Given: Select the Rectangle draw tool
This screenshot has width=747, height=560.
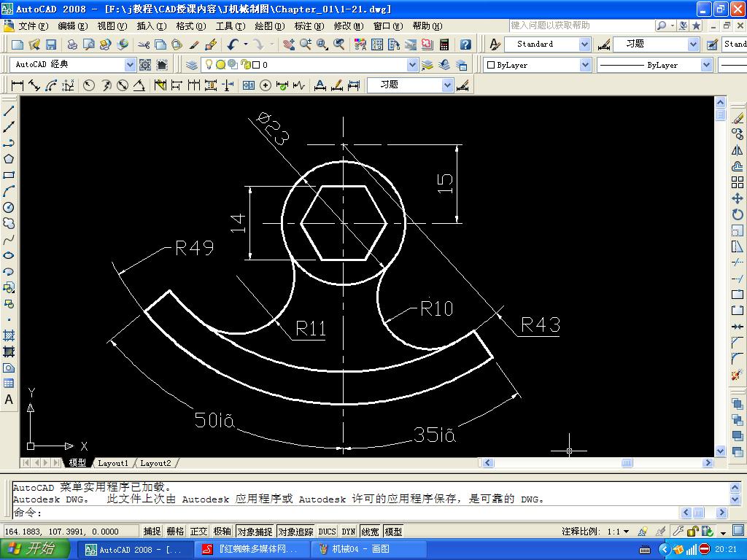Looking at the screenshot, I should tap(9, 175).
